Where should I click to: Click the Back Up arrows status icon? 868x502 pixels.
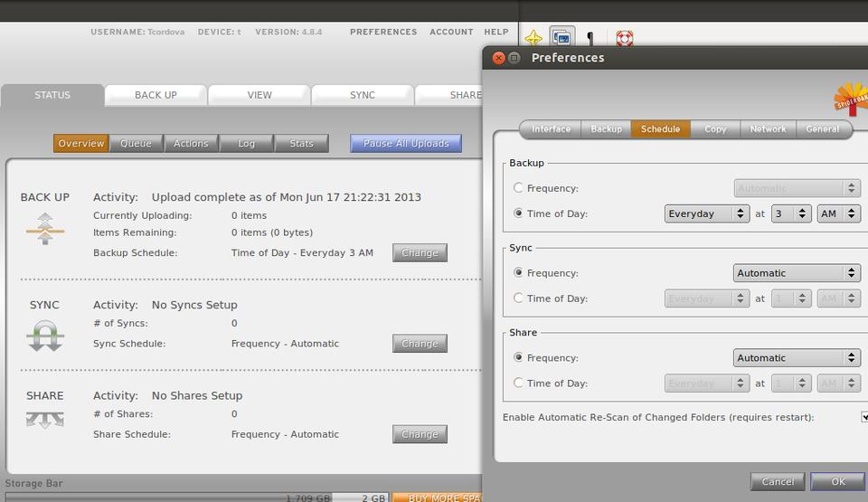tap(45, 229)
